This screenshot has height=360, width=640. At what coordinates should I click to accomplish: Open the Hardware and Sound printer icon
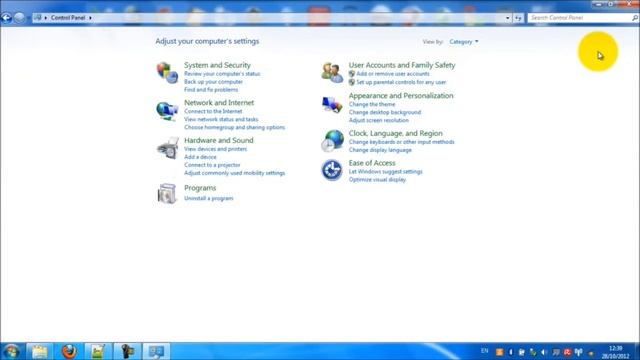click(x=168, y=148)
